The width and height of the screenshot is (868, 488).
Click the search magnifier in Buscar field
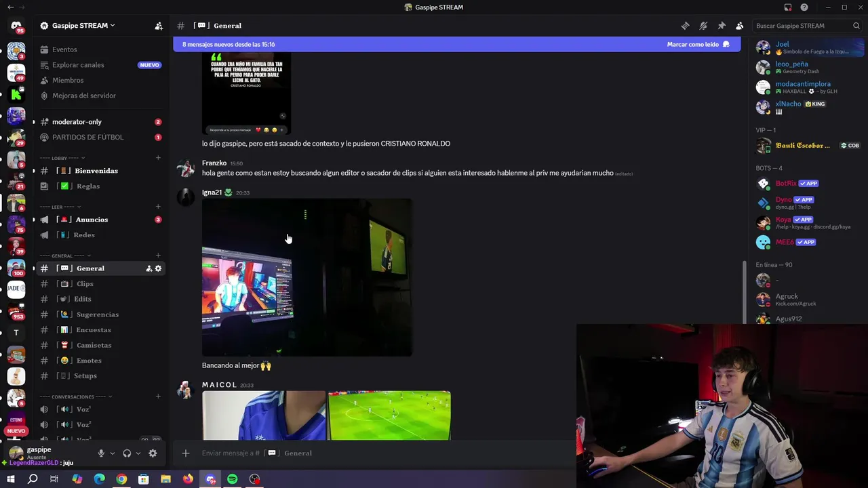(x=856, y=26)
